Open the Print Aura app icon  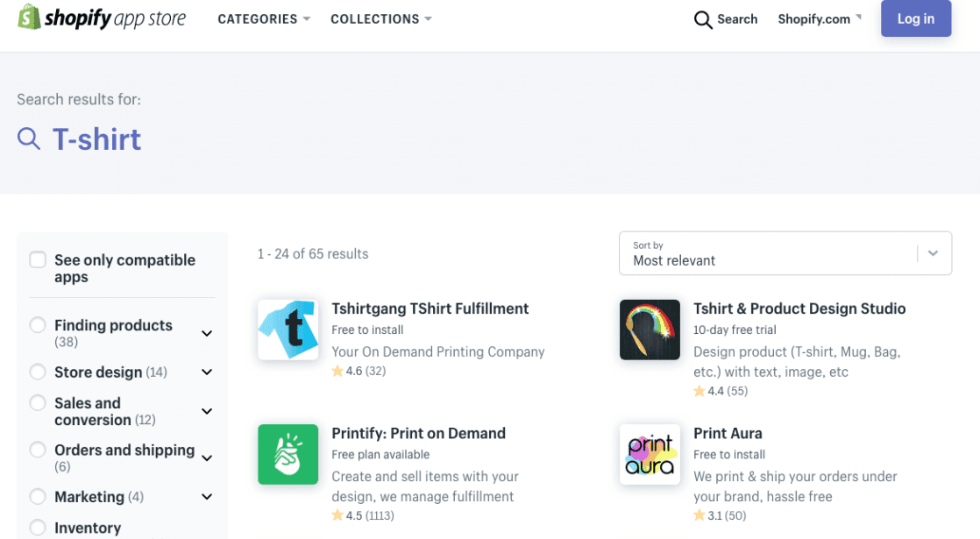click(650, 455)
